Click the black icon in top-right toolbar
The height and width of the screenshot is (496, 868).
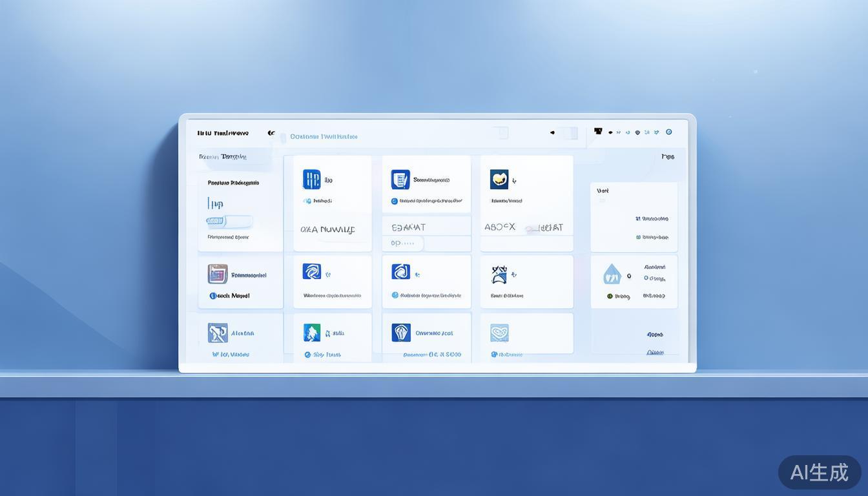point(598,132)
